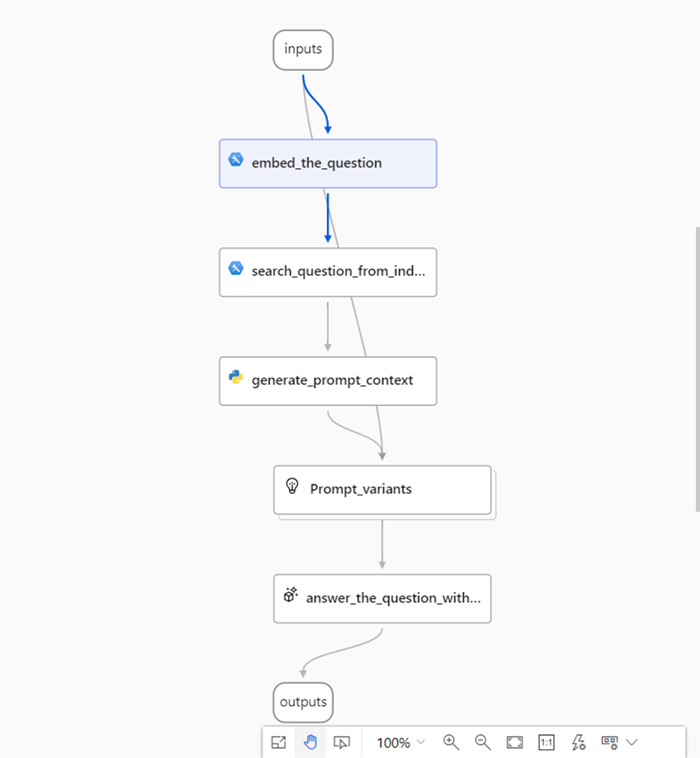Click the LLM icon on answer_the_question node
700x758 pixels.
coord(290,594)
